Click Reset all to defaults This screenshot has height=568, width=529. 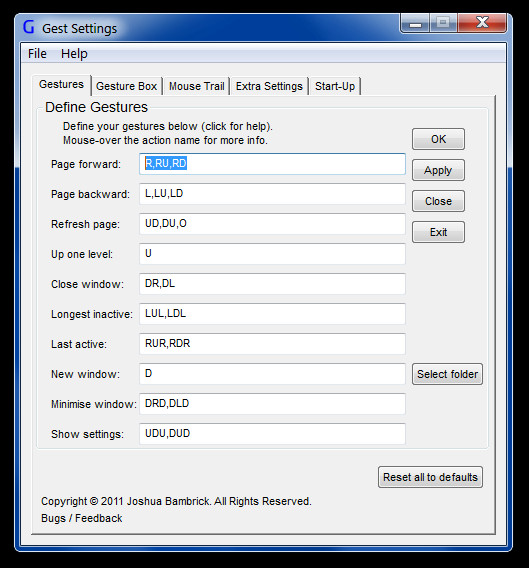430,477
